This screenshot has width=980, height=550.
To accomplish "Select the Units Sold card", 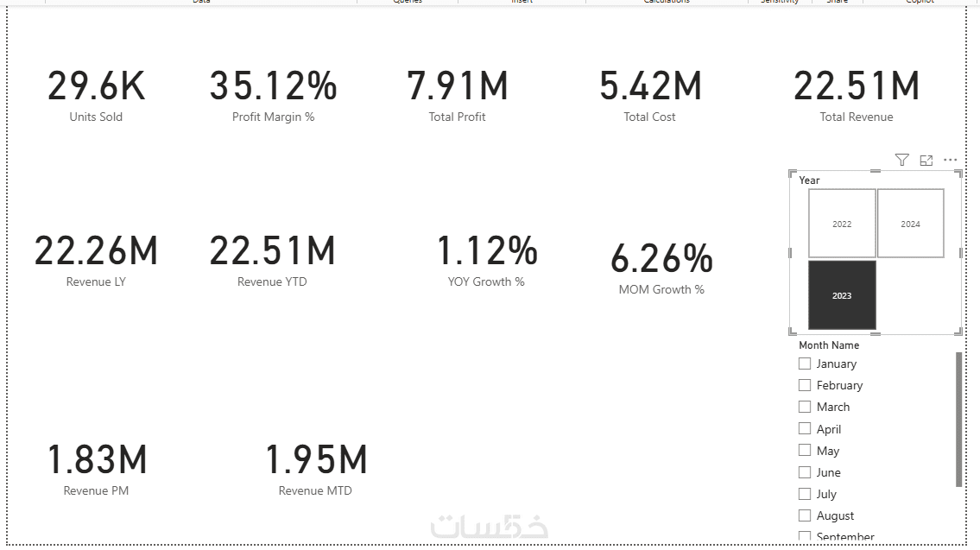I will (x=96, y=93).
